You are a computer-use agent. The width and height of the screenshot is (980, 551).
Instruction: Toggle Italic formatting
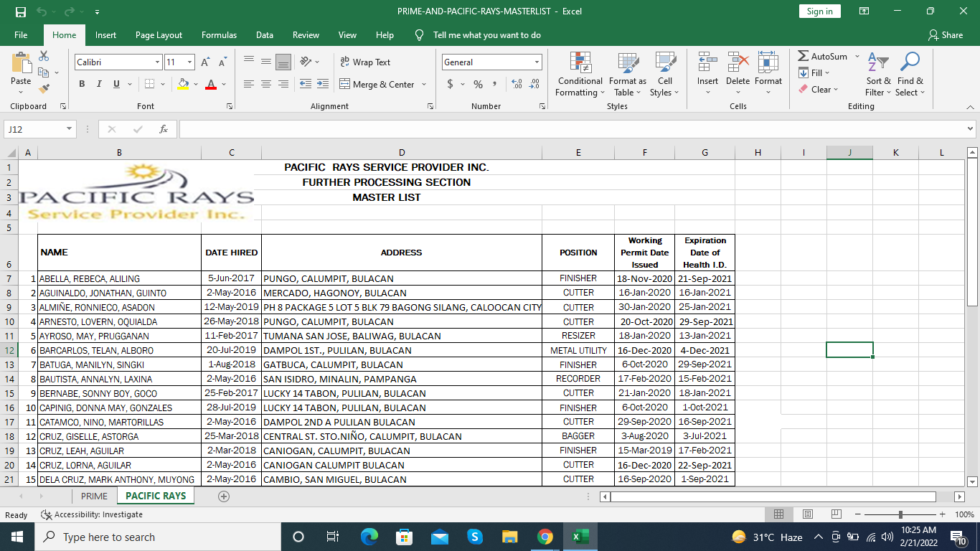(99, 84)
